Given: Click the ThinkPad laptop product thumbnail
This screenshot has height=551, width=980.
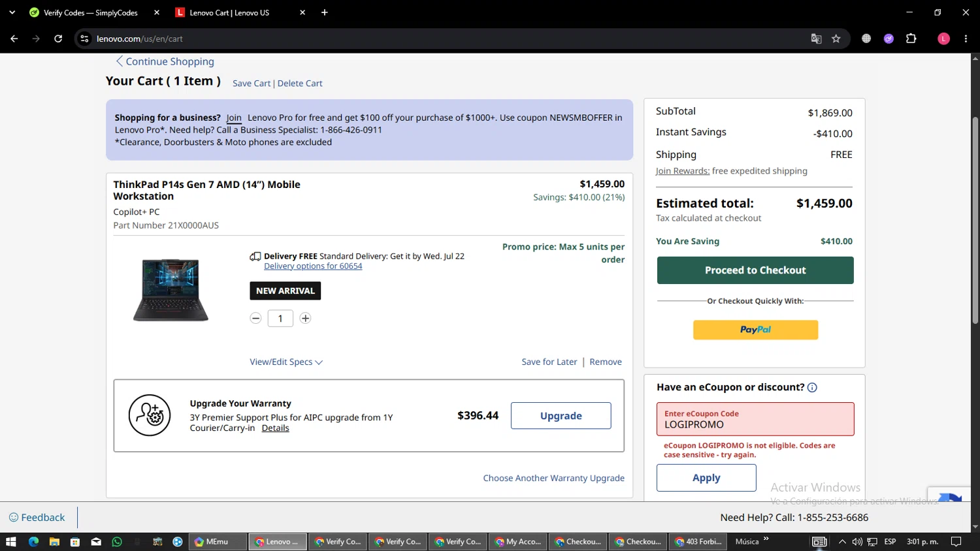Looking at the screenshot, I should pos(171,290).
